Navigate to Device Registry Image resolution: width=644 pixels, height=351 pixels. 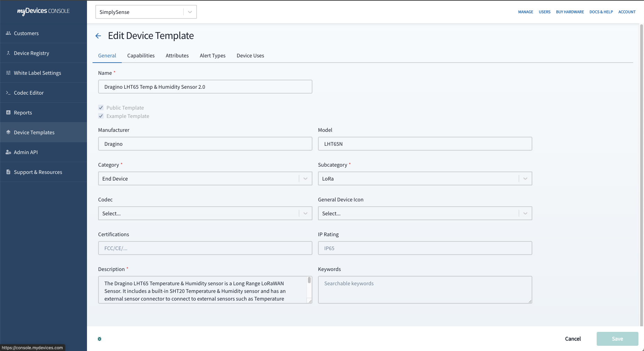coord(31,53)
